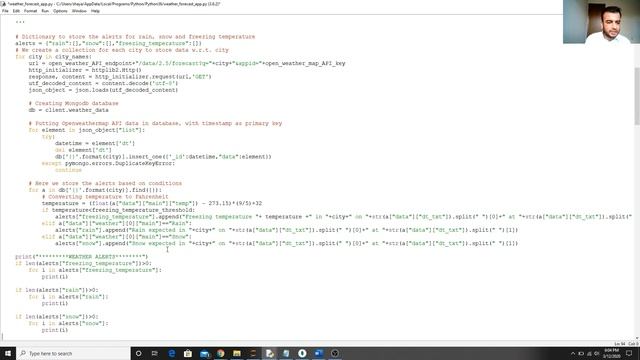640x360 pixels.
Task: Open the Edit menu
Action: 16,11
